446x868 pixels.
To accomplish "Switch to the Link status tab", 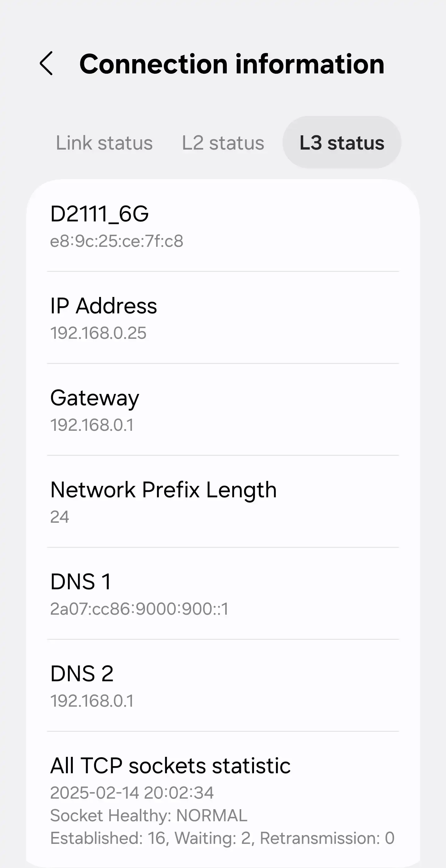I will (104, 142).
